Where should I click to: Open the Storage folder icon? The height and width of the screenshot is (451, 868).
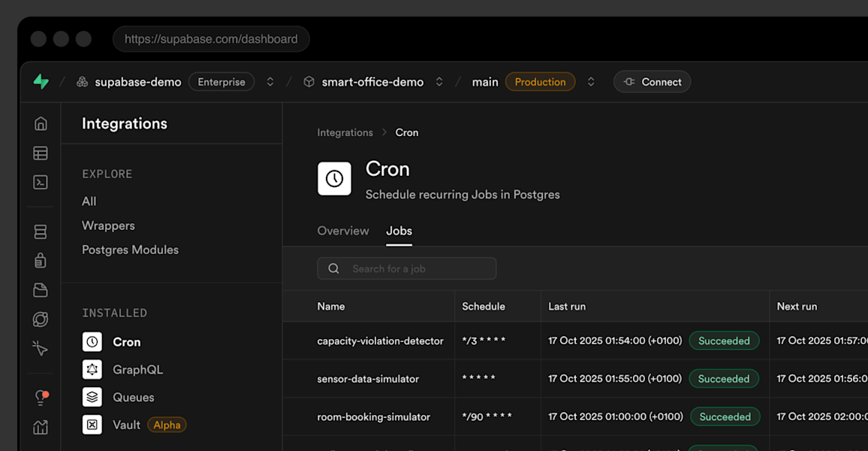click(x=41, y=290)
